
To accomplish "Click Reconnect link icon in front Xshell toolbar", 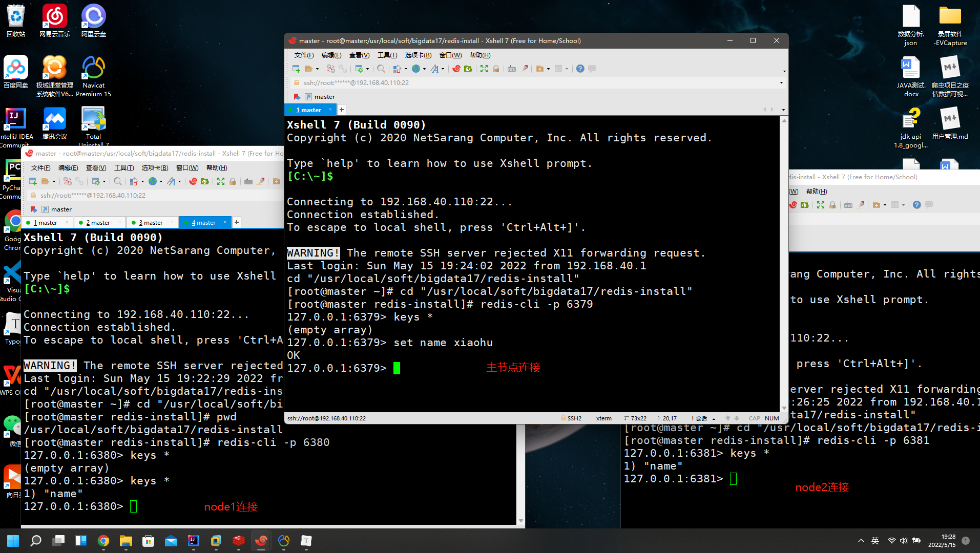I will pyautogui.click(x=343, y=69).
